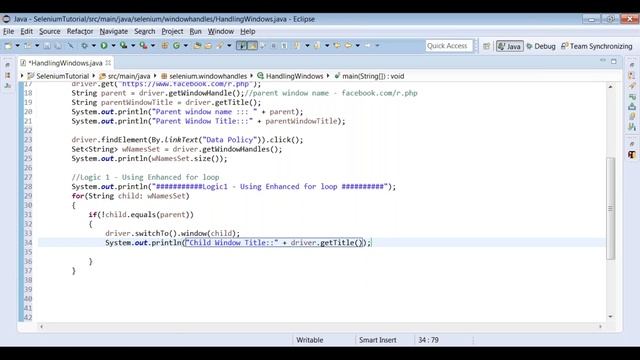The height and width of the screenshot is (360, 640).
Task: Expand breadcrumb arrow after selenium.windowhandles
Action: (251, 76)
